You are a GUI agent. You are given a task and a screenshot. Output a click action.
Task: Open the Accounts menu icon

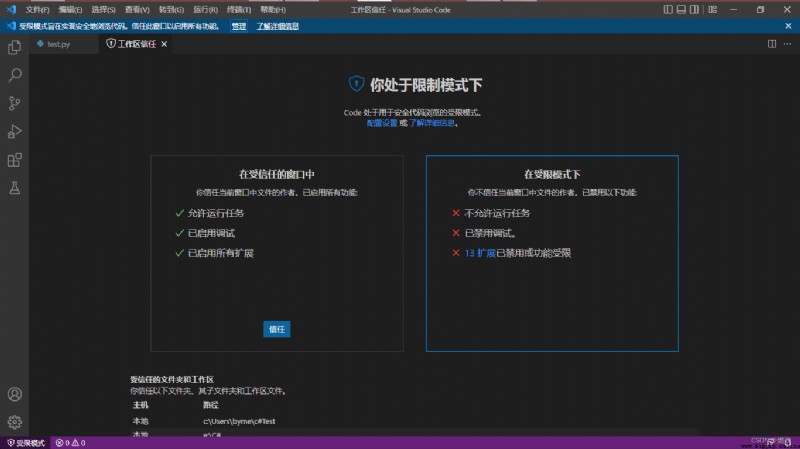point(14,394)
